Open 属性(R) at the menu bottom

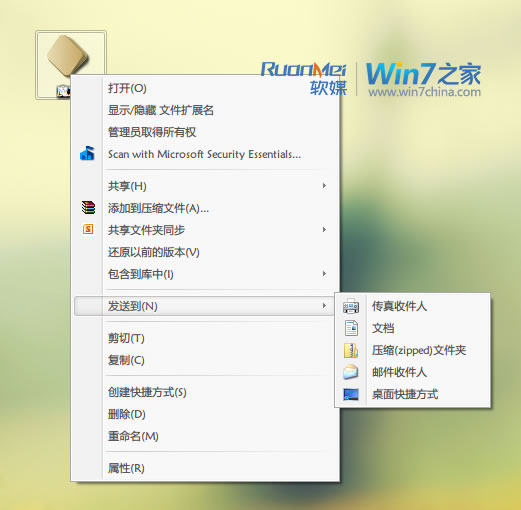click(x=126, y=468)
